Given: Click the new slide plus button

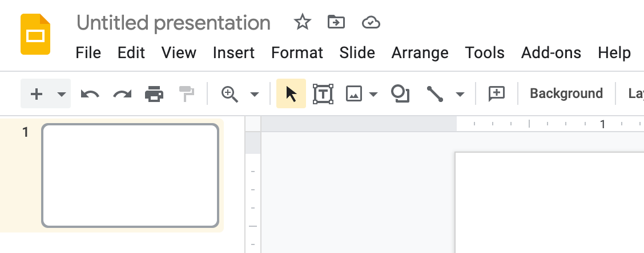Looking at the screenshot, I should [37, 94].
